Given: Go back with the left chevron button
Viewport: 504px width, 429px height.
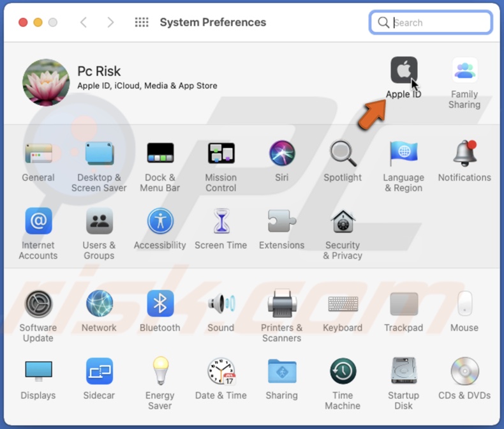Looking at the screenshot, I should coord(83,22).
